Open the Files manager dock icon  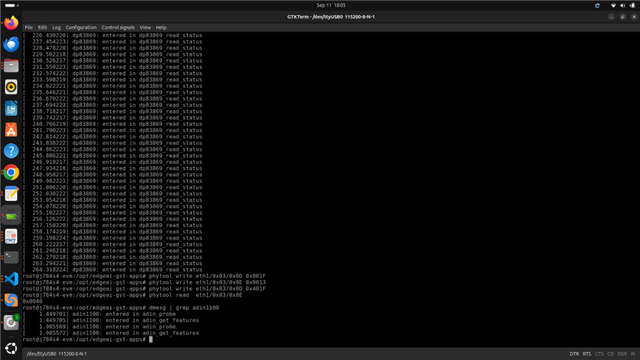(11, 66)
